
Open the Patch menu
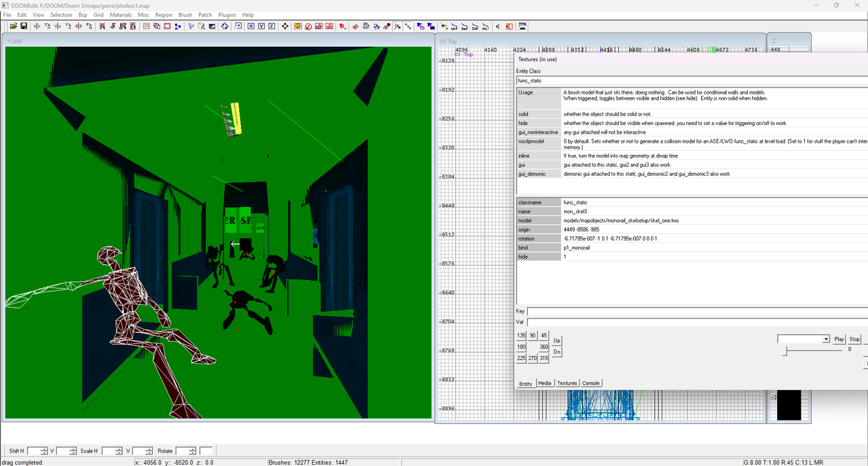[x=205, y=15]
